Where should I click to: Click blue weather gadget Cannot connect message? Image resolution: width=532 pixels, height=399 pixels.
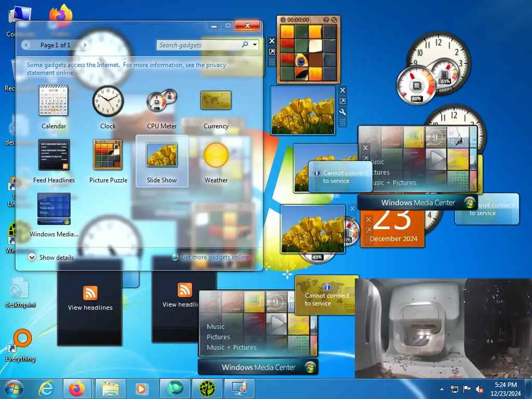[x=340, y=177]
